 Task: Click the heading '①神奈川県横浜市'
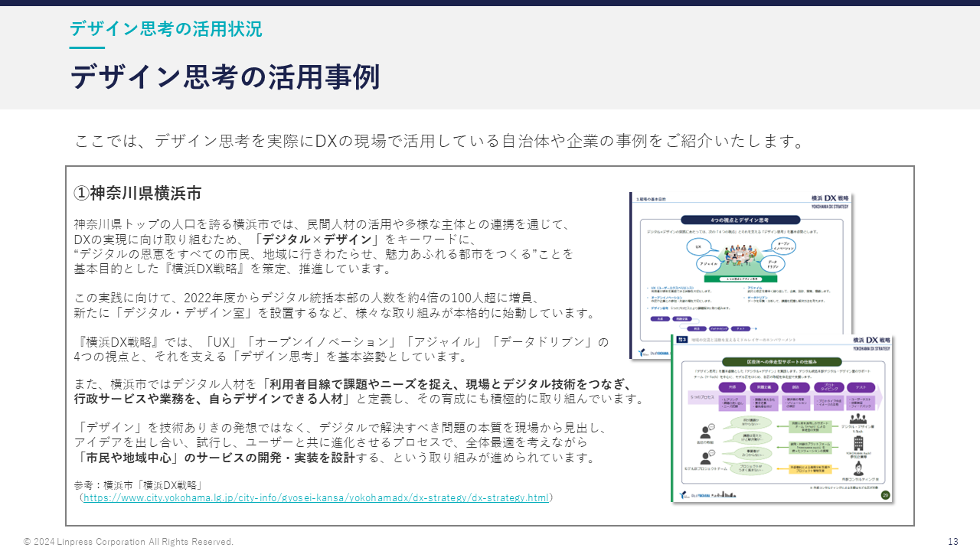coord(138,193)
